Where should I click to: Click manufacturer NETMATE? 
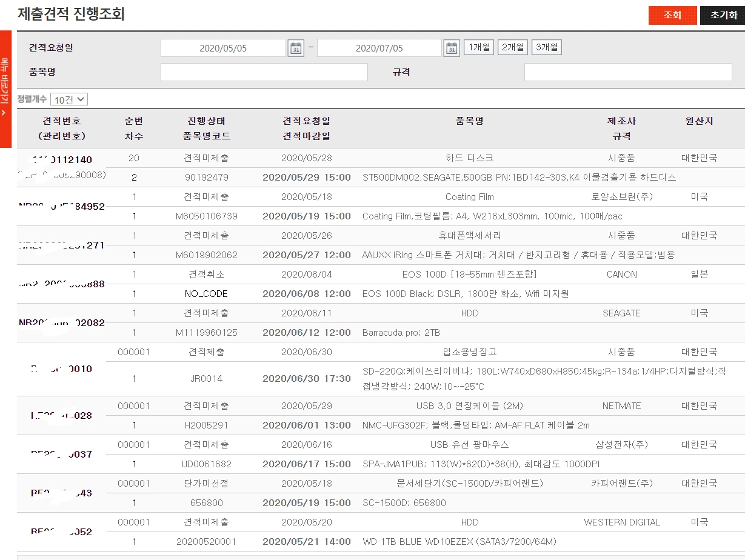click(621, 406)
